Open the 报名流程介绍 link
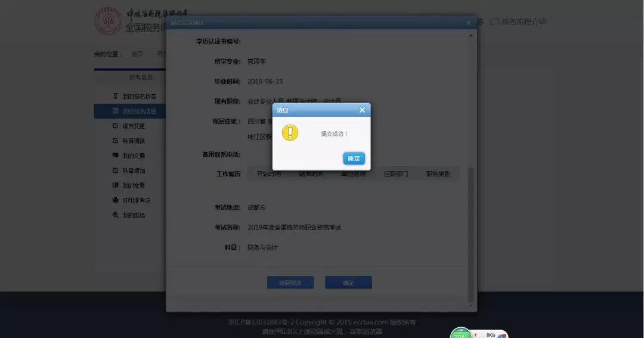Image resolution: width=644 pixels, height=338 pixels. 524,22
